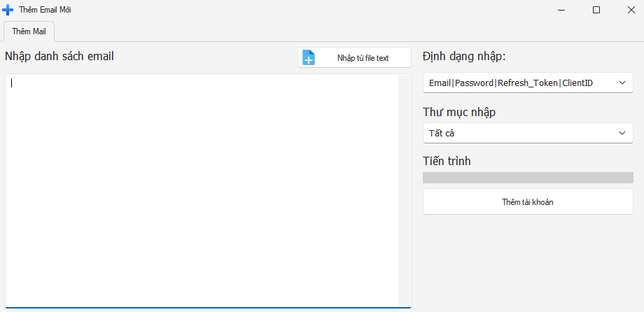
Task: Click the chevron arrow of the "Tất cả" combo box
Action: click(622, 133)
